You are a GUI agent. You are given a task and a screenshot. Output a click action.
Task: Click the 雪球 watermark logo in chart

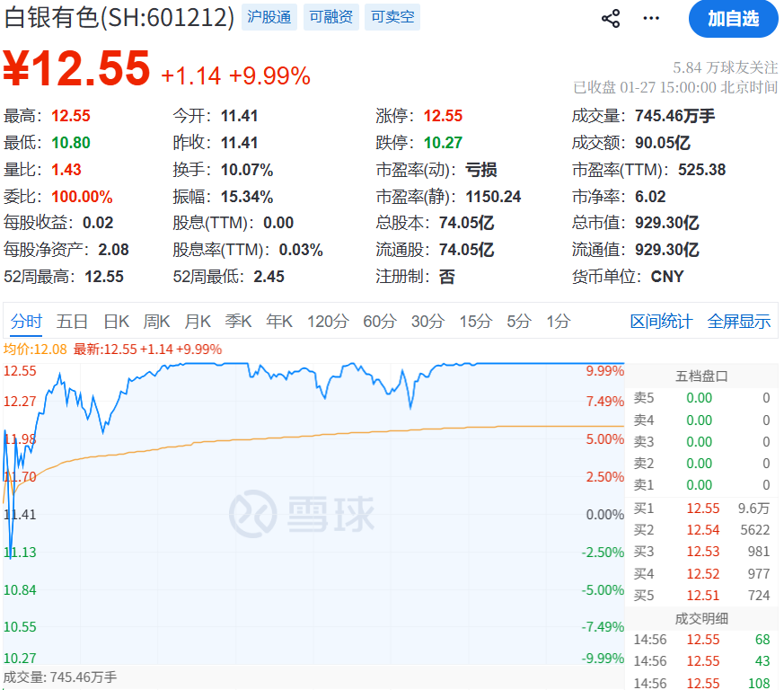[x=301, y=514]
